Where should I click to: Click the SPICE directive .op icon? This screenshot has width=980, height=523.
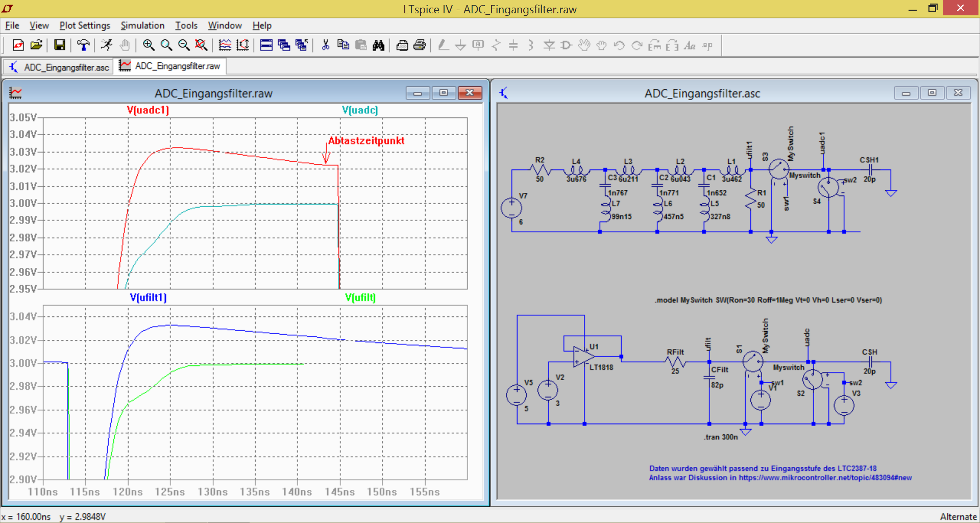point(708,45)
